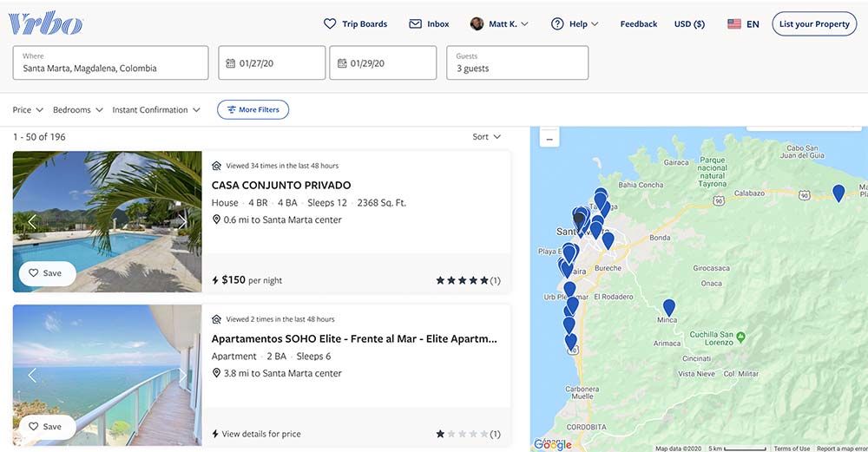Open check-in date 01/27/20 field
Viewport: 868px width, 452px height.
coord(272,62)
